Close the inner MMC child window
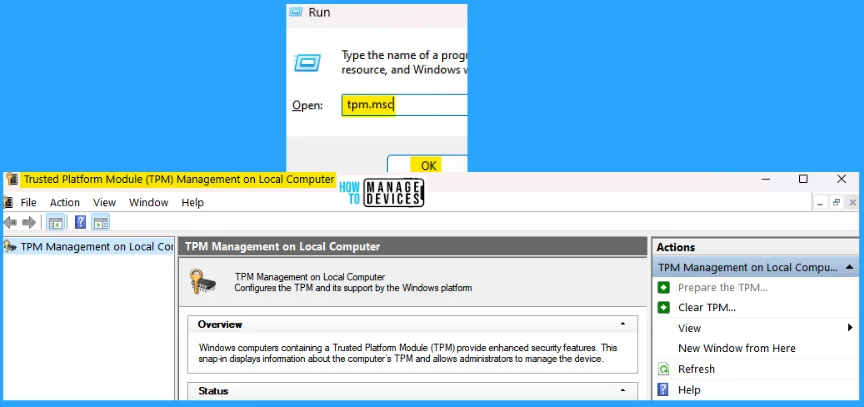This screenshot has width=864, height=407. 852,203
